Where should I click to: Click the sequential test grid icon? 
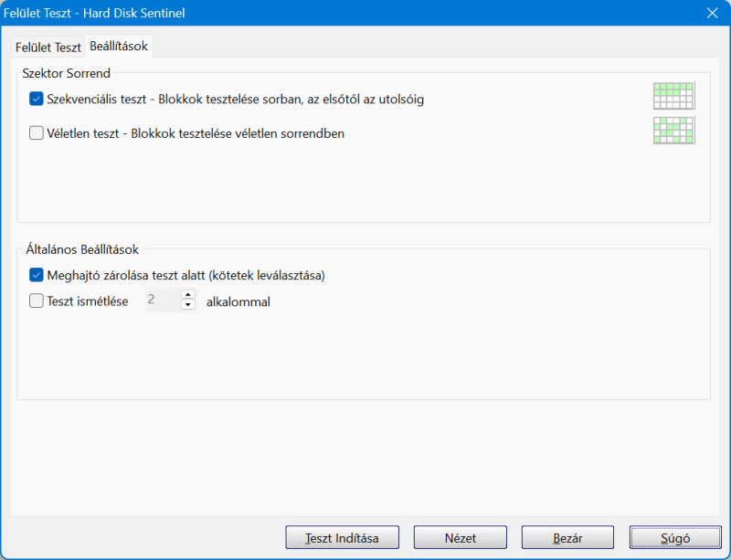tap(674, 96)
